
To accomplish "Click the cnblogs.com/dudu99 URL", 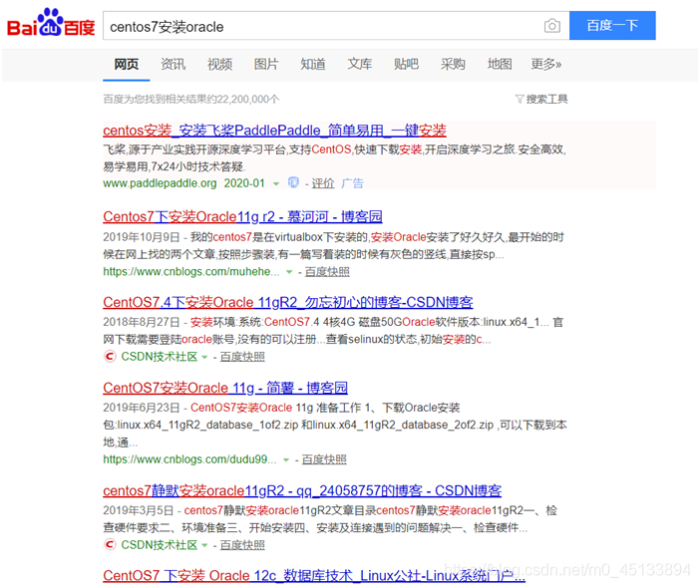I will (x=189, y=459).
